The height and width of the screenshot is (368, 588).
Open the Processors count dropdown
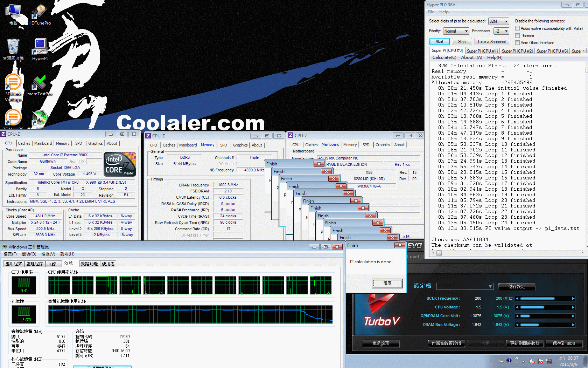(501, 31)
